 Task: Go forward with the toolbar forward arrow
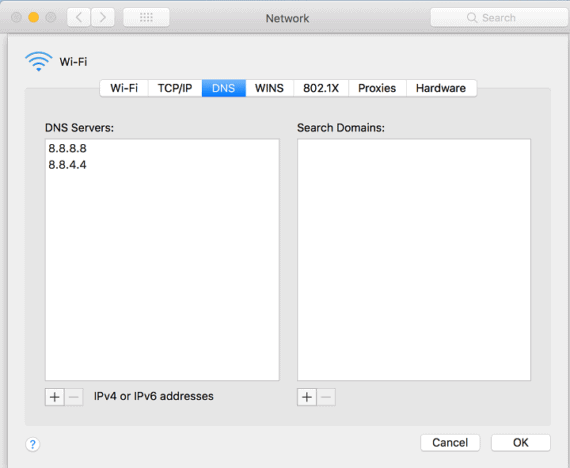(103, 17)
